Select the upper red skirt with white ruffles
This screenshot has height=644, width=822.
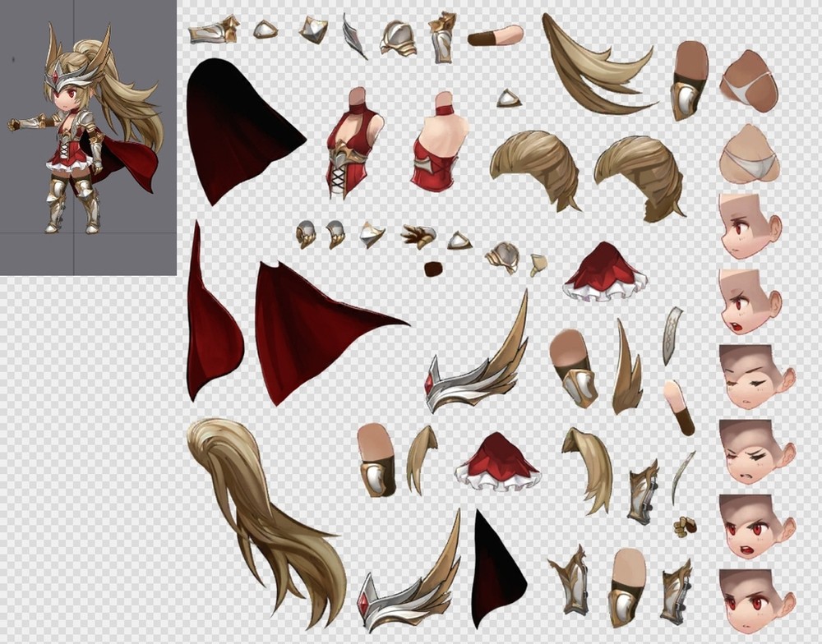[606, 273]
